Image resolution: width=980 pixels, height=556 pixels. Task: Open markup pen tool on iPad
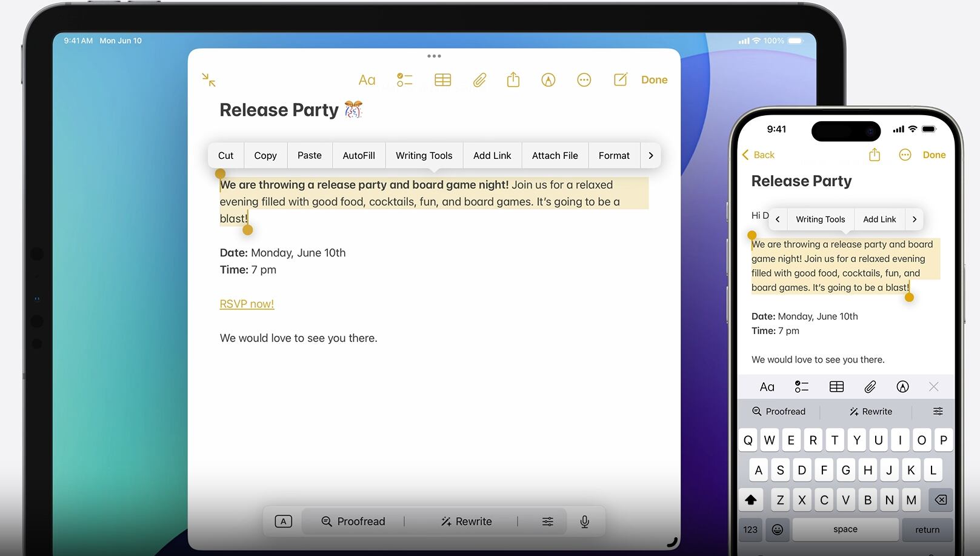(548, 80)
